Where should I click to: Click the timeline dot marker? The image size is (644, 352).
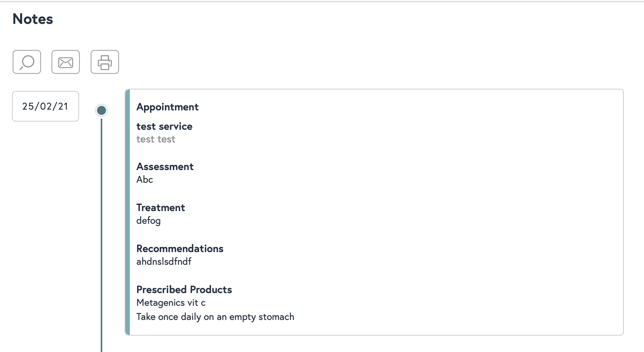click(101, 110)
